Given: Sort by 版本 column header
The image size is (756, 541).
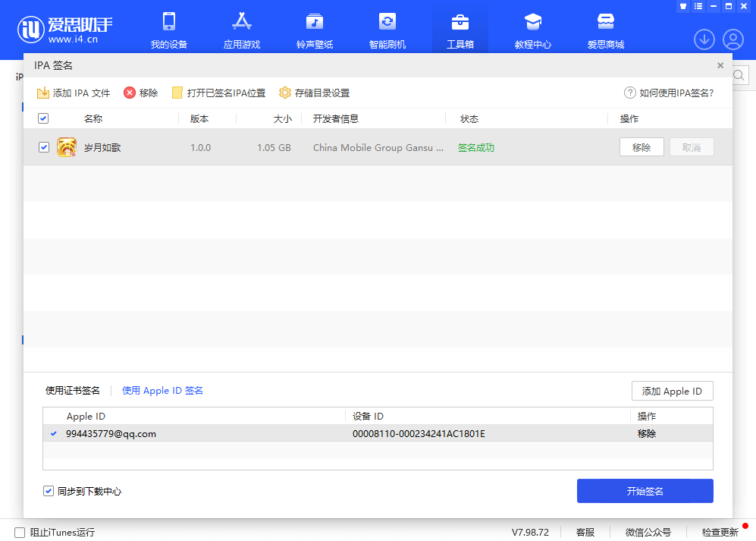Looking at the screenshot, I should click(x=199, y=118).
